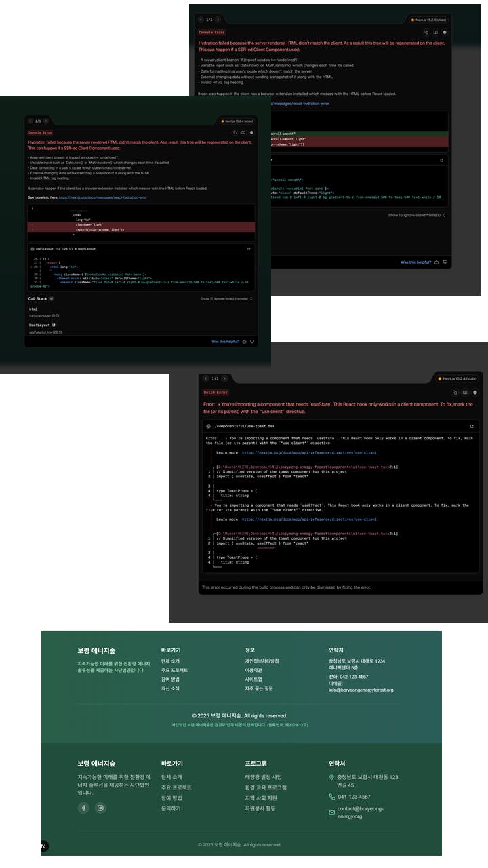The height and width of the screenshot is (868, 488).
Task: Click 주요 프로젝트 in footer with 정보 column
Action: pos(174,670)
